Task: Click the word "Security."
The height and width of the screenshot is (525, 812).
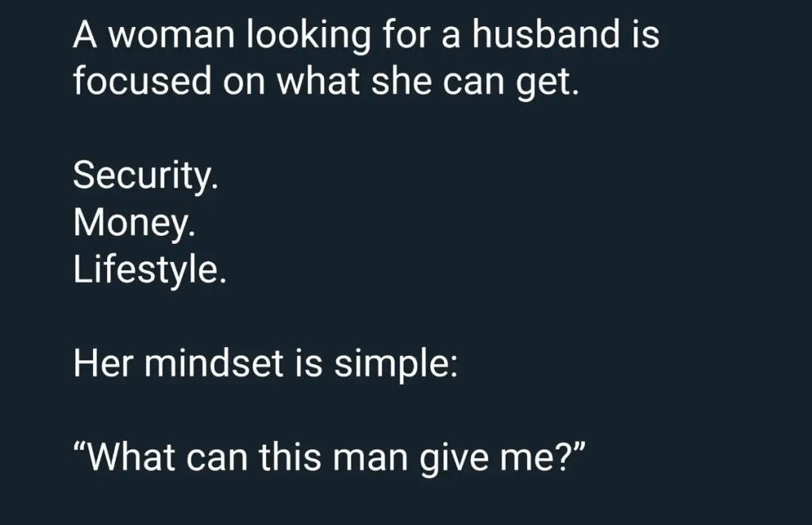Action: point(145,175)
